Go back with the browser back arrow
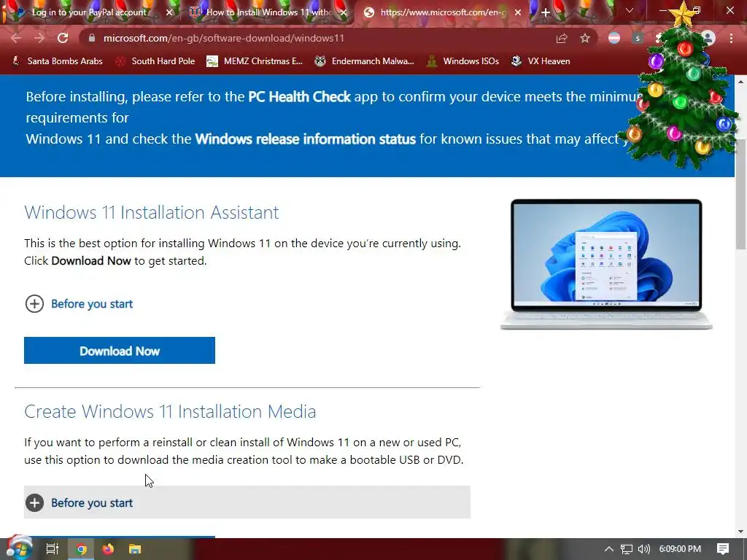Image resolution: width=747 pixels, height=560 pixels. 16,38
